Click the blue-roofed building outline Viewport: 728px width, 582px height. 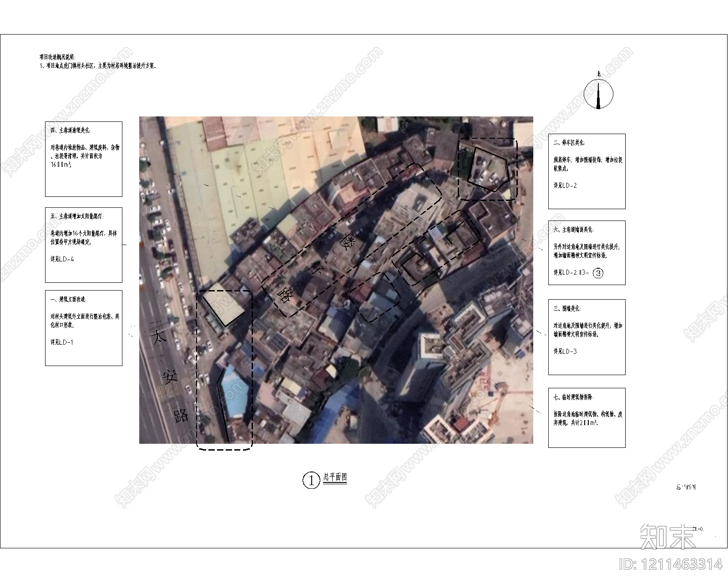(234, 393)
